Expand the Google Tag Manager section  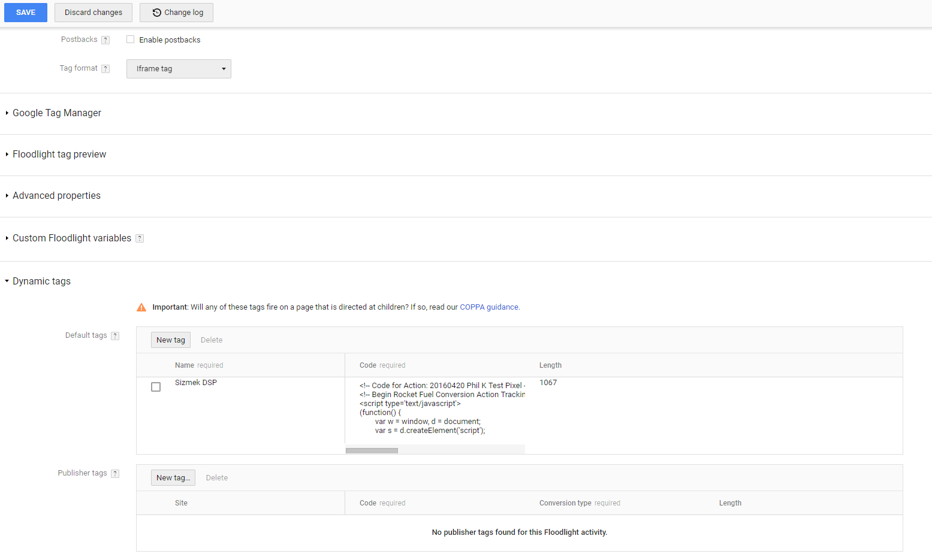56,113
